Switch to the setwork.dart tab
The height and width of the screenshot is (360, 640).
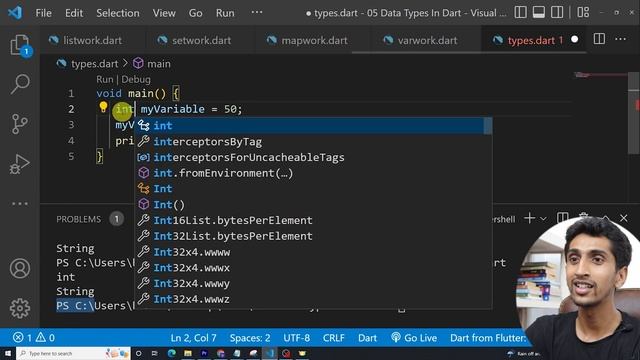[x=201, y=40]
